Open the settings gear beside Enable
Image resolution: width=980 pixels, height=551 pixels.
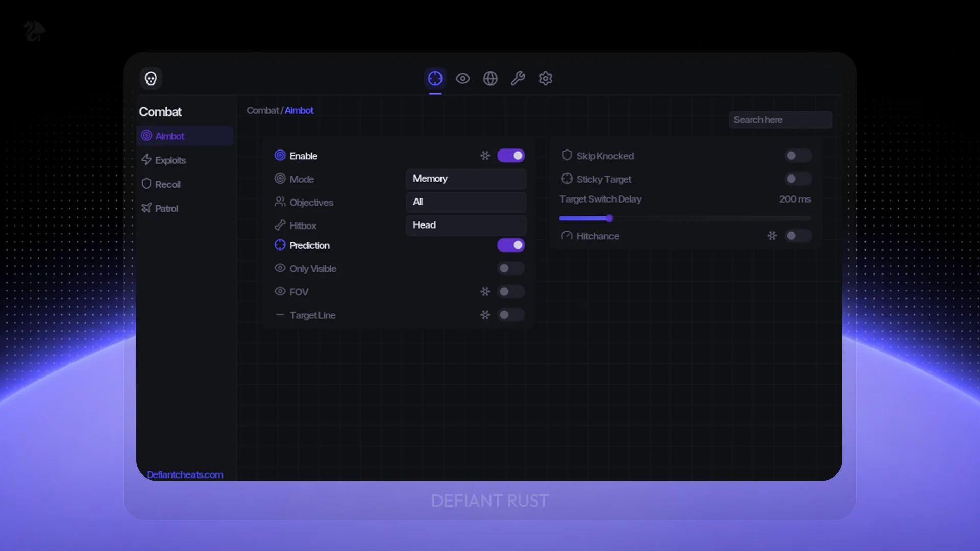tap(485, 156)
